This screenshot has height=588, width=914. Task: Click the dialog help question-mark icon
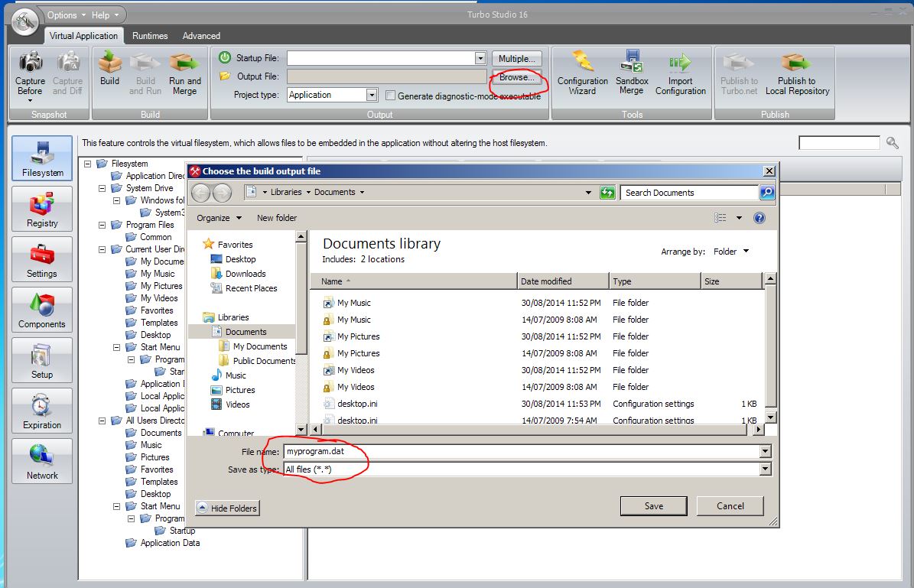[759, 218]
